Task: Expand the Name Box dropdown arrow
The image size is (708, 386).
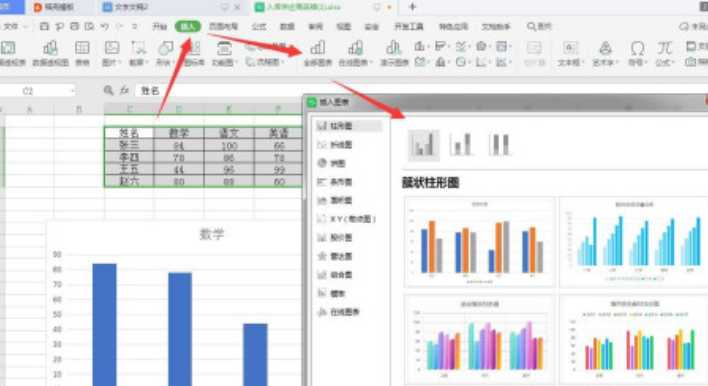Action: point(72,91)
